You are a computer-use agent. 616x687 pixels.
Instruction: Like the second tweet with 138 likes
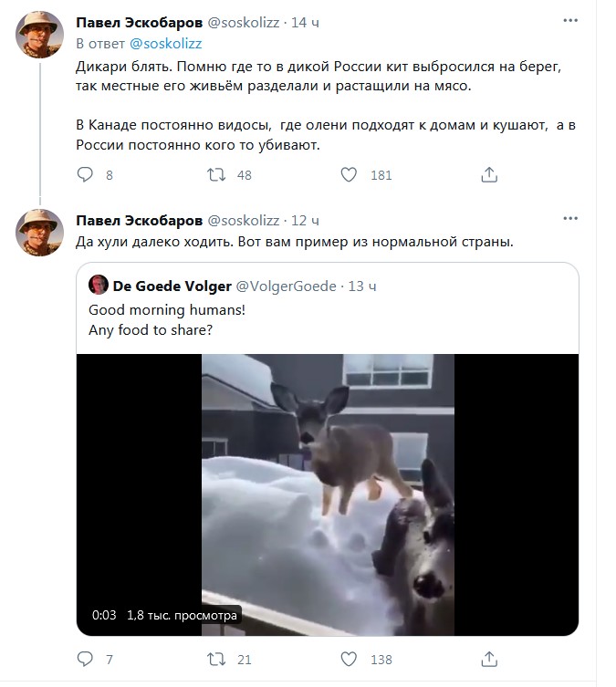point(349,659)
